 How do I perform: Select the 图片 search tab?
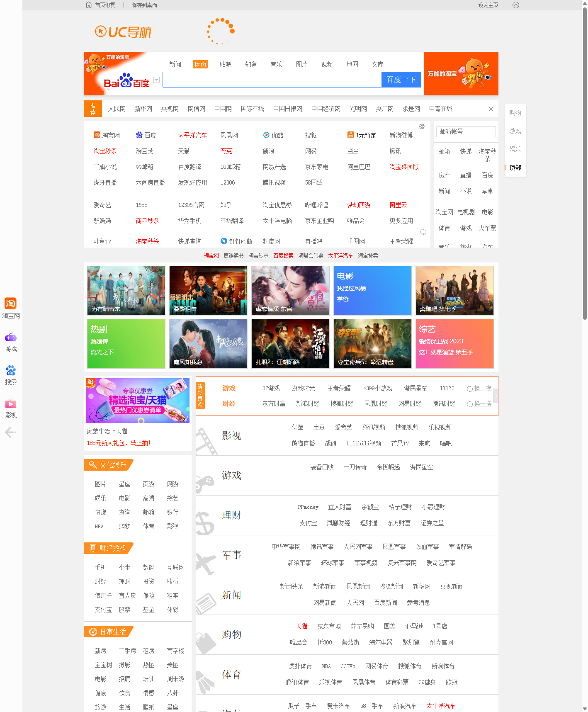(x=301, y=64)
